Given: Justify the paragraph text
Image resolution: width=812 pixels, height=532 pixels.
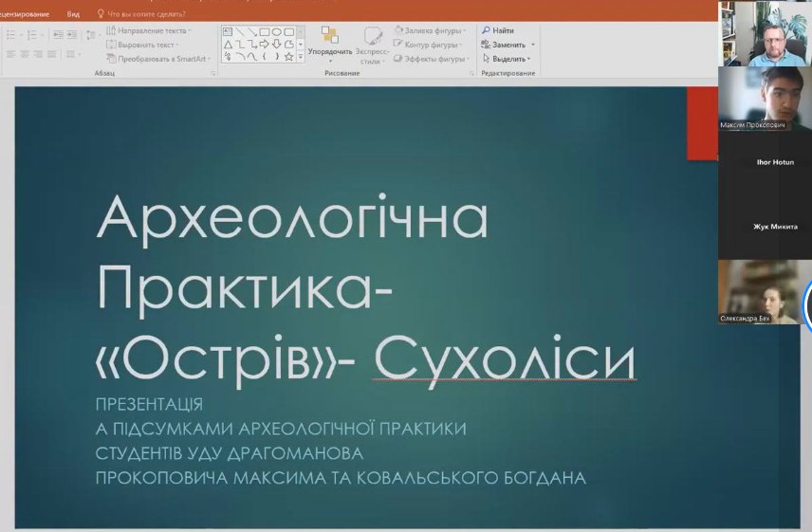Looking at the screenshot, I should point(51,54).
